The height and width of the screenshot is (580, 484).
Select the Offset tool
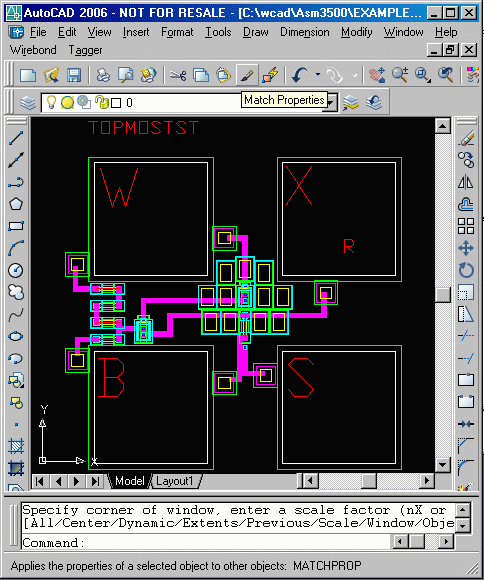pos(466,204)
